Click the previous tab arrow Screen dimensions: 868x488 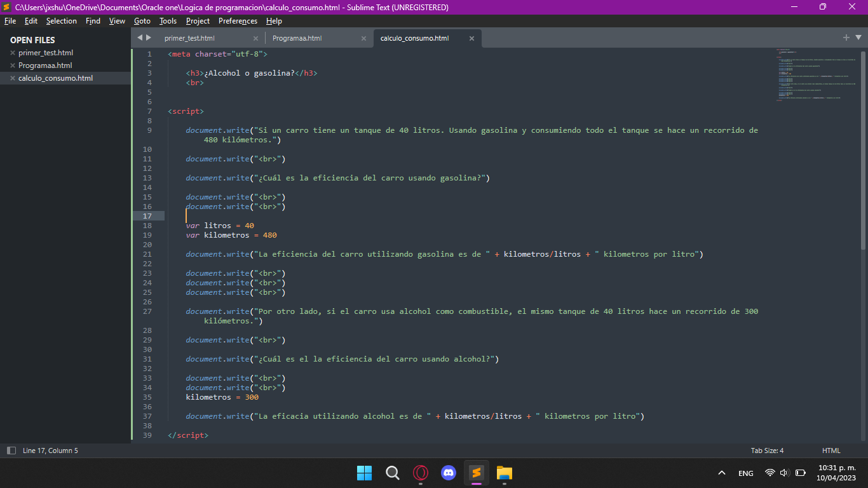[x=140, y=37]
